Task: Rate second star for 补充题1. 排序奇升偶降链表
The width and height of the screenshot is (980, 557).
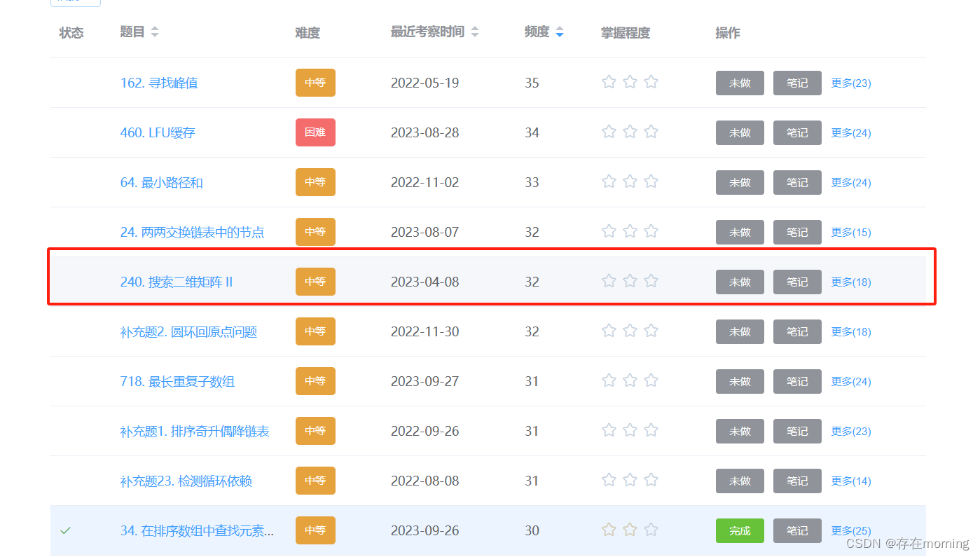Action: [630, 430]
